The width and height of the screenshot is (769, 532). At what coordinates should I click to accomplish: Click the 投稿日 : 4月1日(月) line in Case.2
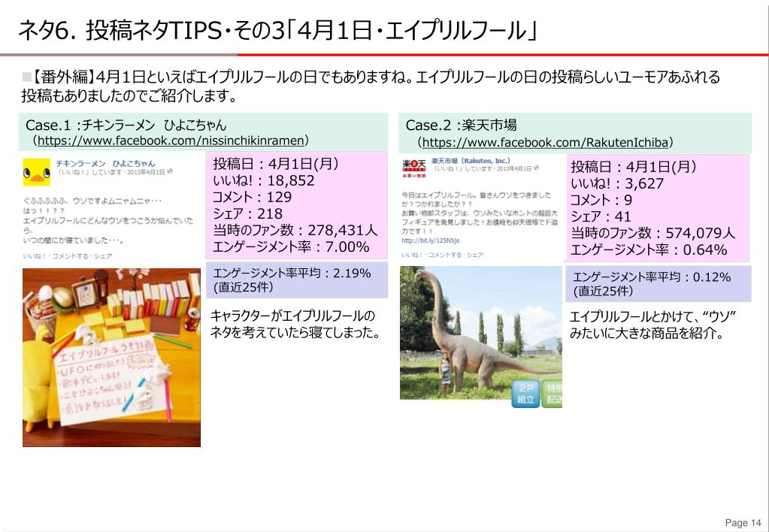point(634,167)
